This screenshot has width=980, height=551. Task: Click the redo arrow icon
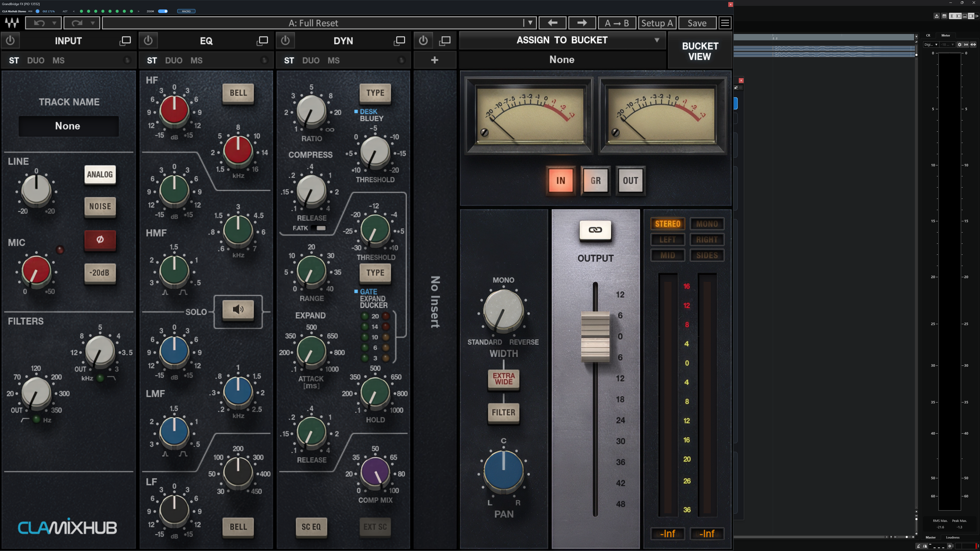[77, 23]
